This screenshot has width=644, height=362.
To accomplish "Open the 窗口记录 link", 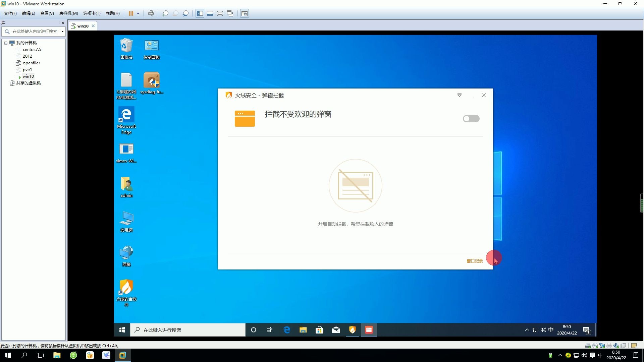I will coord(475,261).
